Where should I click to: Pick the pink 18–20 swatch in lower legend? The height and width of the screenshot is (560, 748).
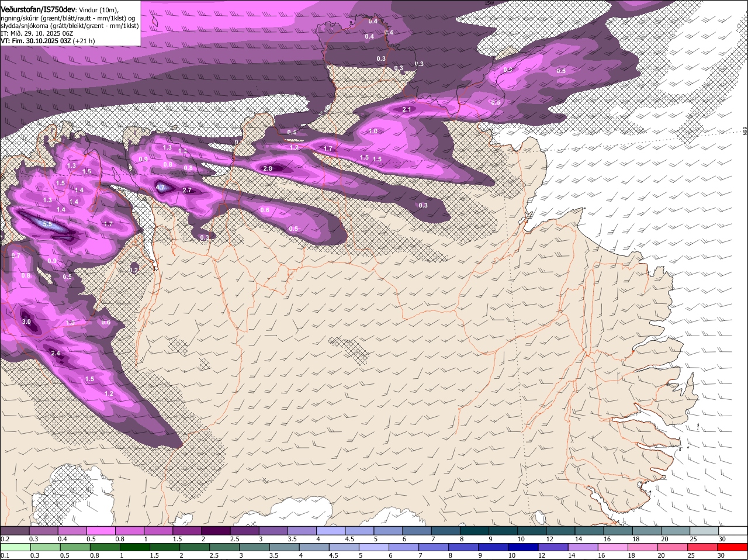coord(644,547)
